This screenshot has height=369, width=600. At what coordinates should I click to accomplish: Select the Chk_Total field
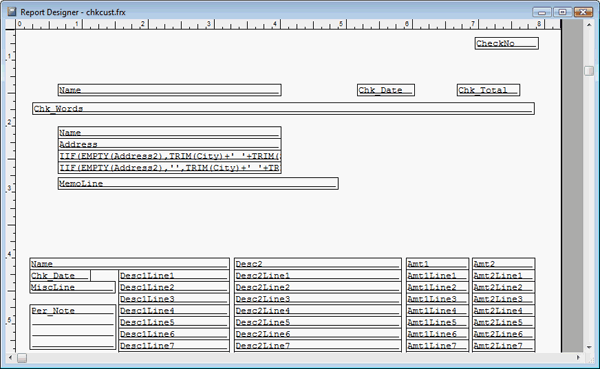[x=488, y=90]
